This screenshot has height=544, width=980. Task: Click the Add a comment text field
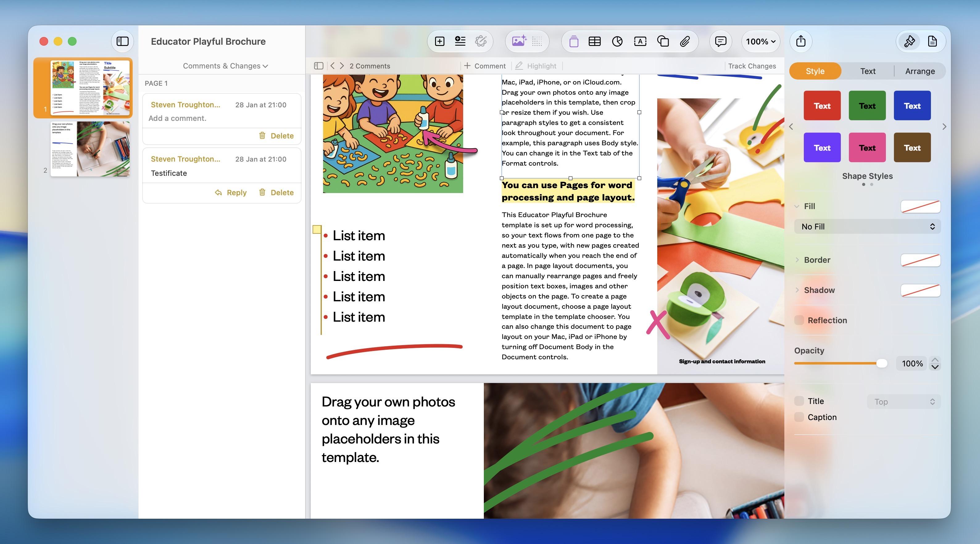click(x=177, y=118)
